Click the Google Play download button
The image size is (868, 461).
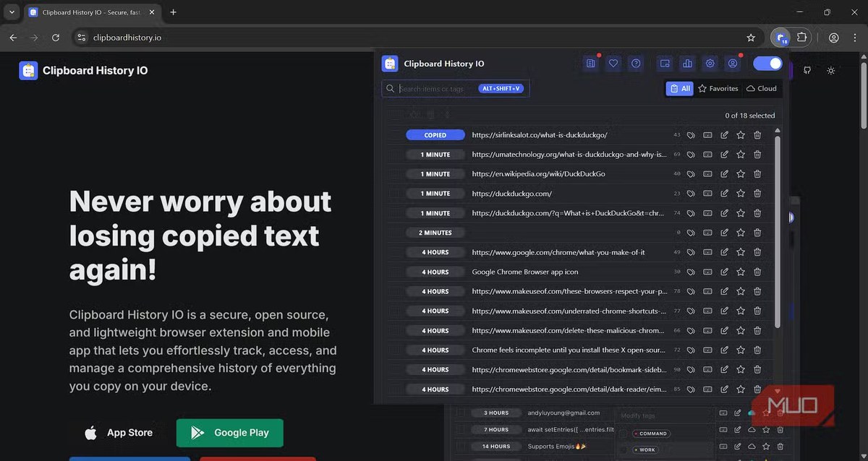(230, 433)
